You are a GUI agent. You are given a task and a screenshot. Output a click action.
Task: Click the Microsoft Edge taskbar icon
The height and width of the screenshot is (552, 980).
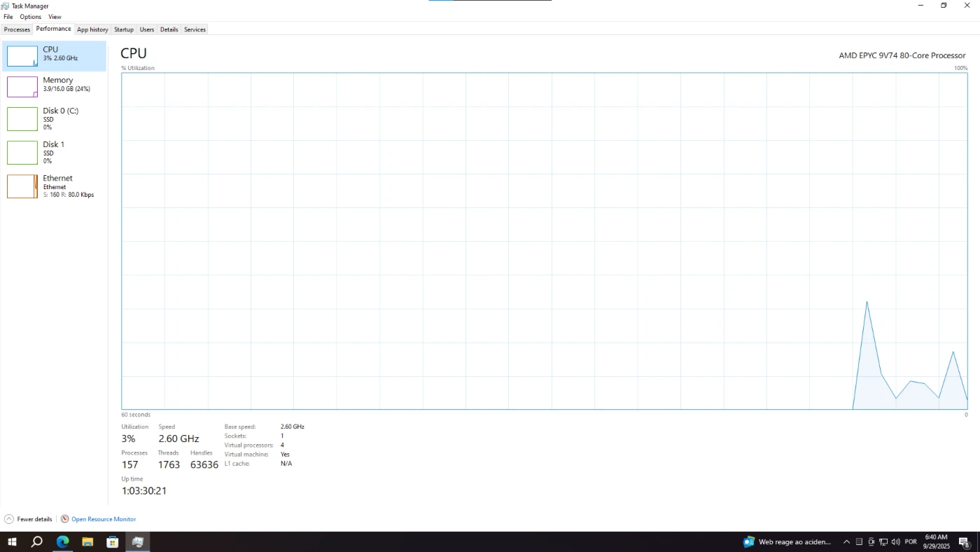coord(63,541)
